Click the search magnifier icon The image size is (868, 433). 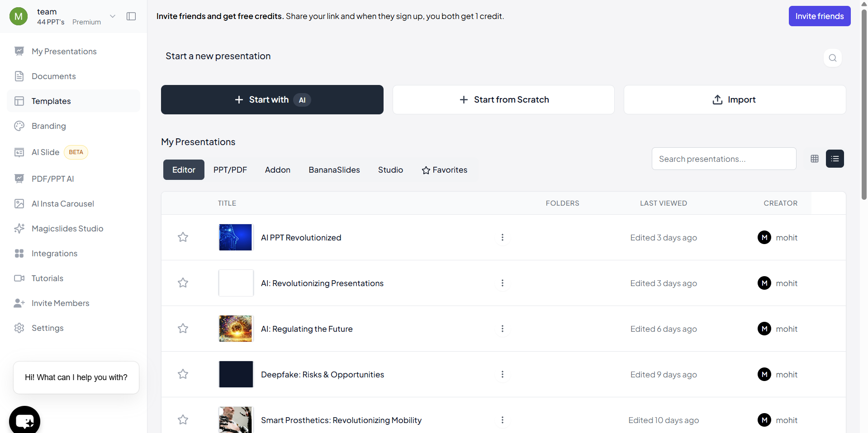tap(832, 58)
